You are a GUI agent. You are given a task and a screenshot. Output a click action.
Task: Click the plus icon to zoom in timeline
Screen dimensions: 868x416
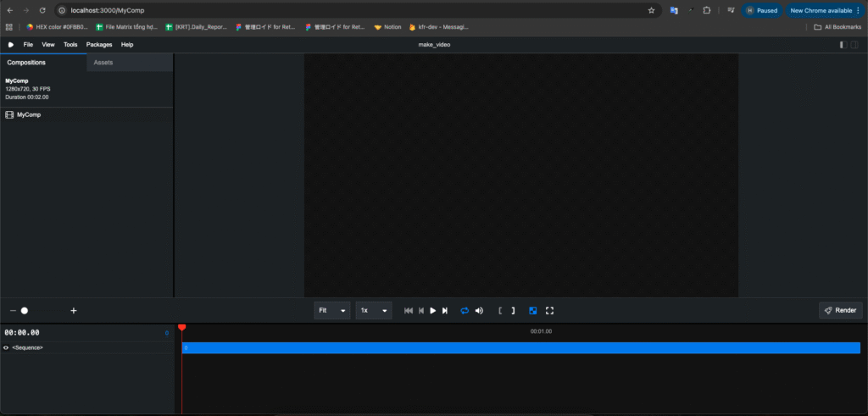point(74,311)
